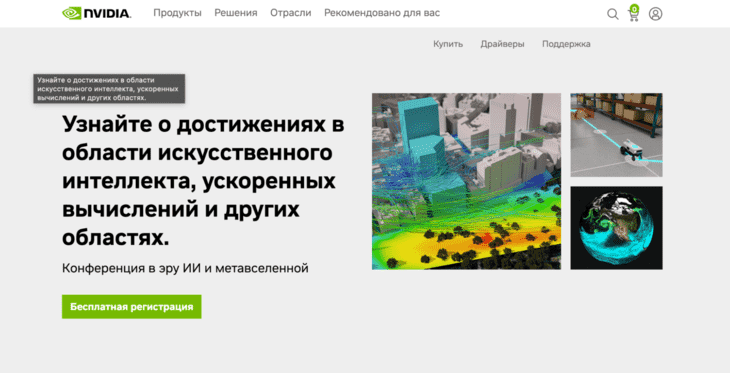730x373 pixels.
Task: Open Рекомендовано для вас menu
Action: (382, 13)
